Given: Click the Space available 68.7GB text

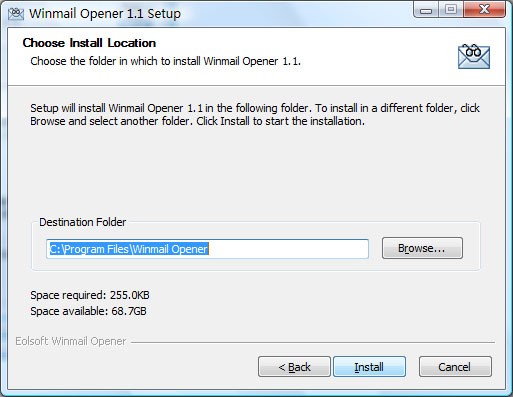Looking at the screenshot, I should click(88, 311).
